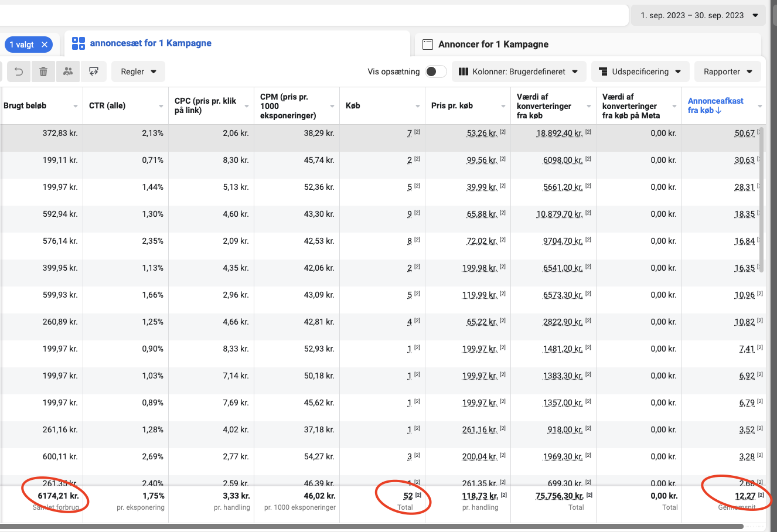This screenshot has height=532, width=777.
Task: Click average ROAS total 12,27
Action: click(x=745, y=496)
